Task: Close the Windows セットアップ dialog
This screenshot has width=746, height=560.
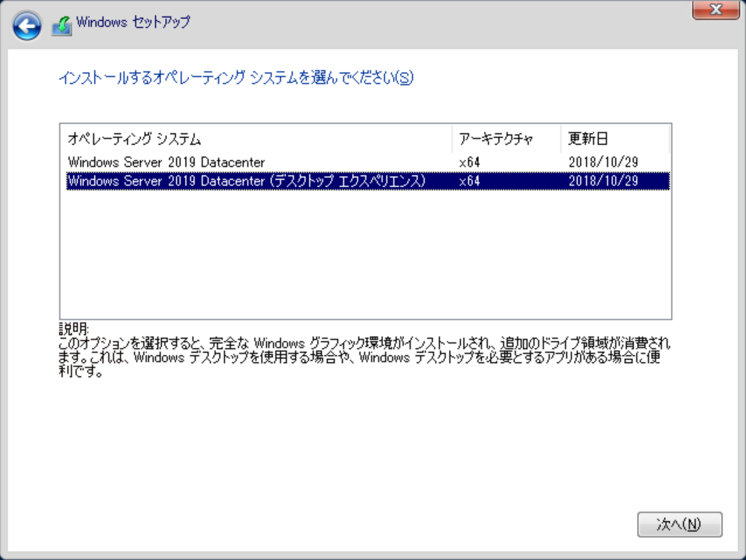Action: coord(716,9)
